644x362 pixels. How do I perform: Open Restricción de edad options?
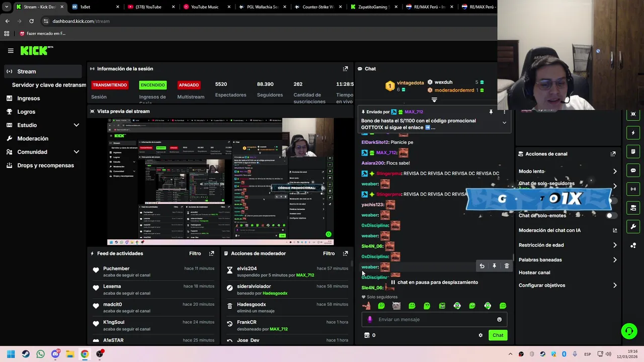(615, 245)
